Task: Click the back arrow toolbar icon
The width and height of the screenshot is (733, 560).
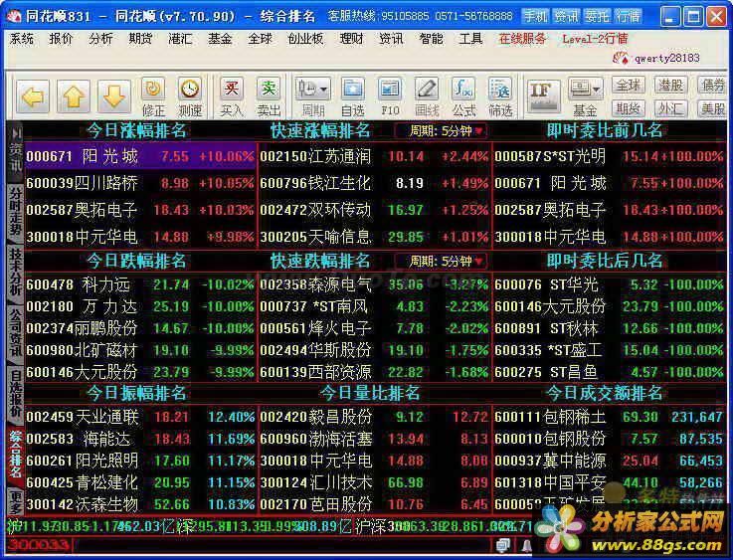Action: click(33, 96)
